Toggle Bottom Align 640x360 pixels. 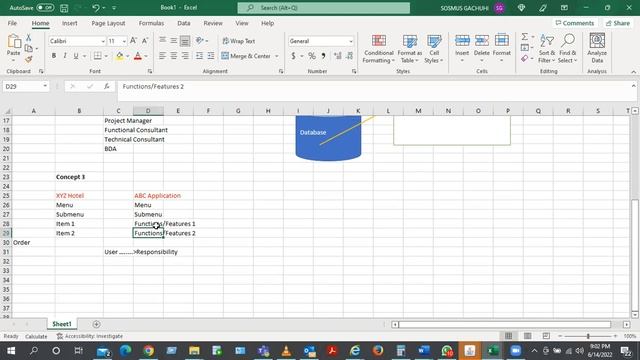[185, 41]
